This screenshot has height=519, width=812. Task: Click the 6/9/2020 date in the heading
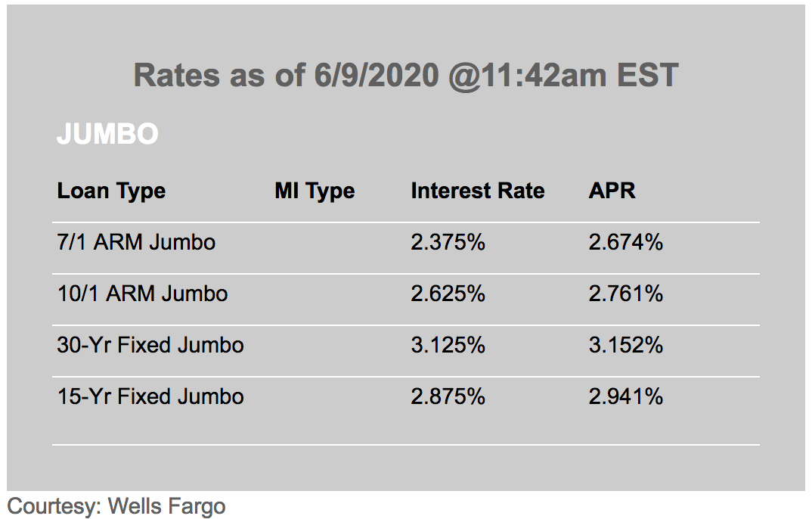374,76
